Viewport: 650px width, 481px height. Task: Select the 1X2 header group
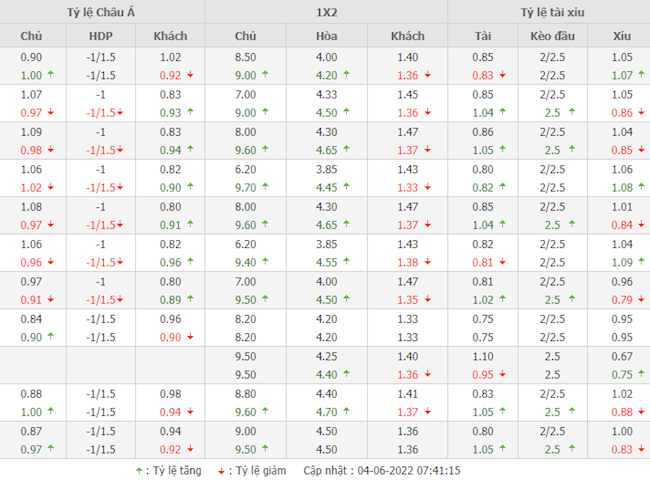coord(326,12)
